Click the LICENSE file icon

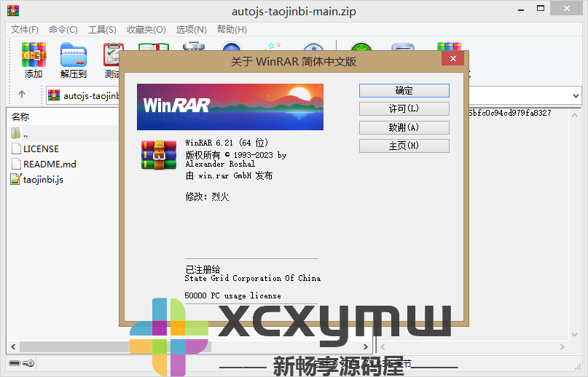pos(16,148)
